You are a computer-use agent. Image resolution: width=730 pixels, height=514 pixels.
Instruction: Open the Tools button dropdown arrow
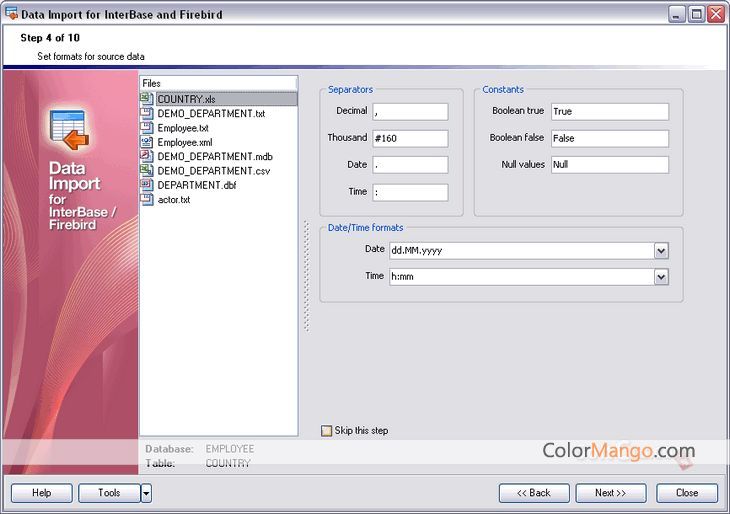click(x=146, y=493)
